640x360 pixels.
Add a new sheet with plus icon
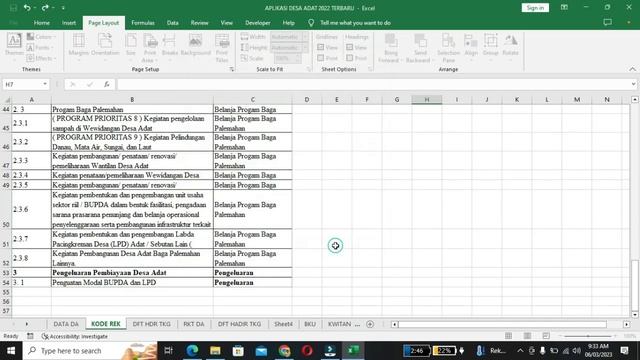point(370,324)
